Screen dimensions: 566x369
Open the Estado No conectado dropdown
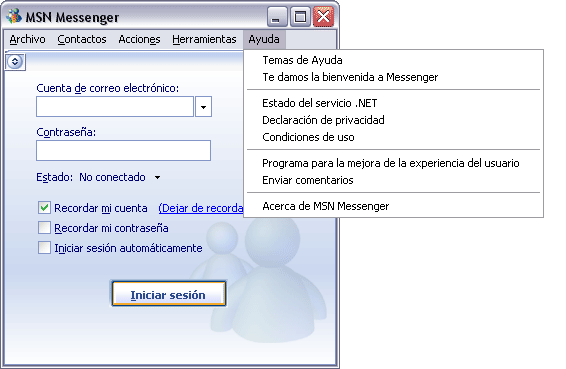point(120,177)
